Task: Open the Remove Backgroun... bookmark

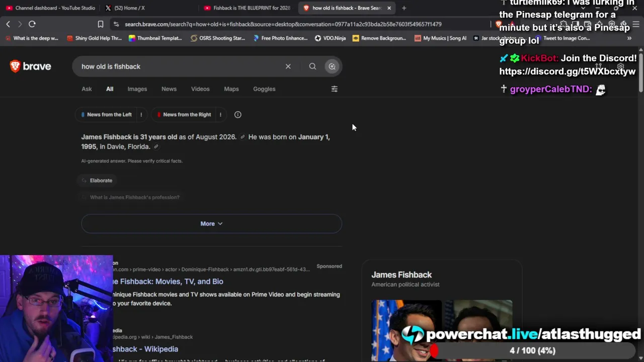Action: click(379, 38)
